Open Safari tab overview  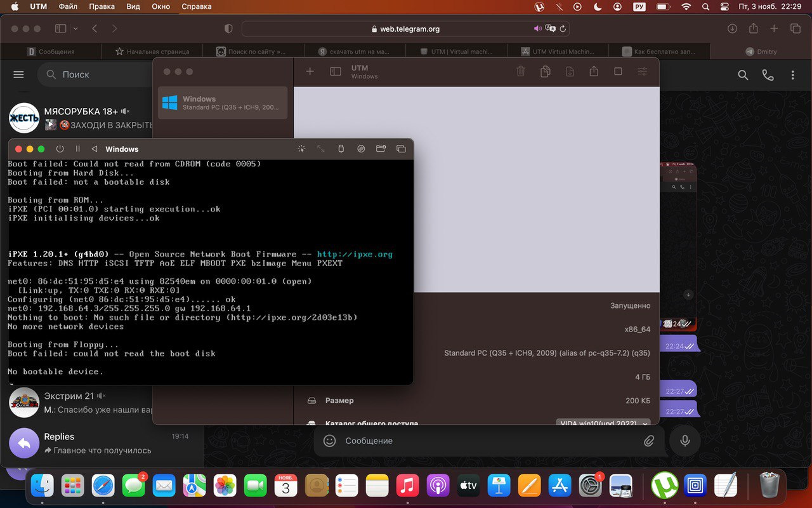tap(795, 29)
